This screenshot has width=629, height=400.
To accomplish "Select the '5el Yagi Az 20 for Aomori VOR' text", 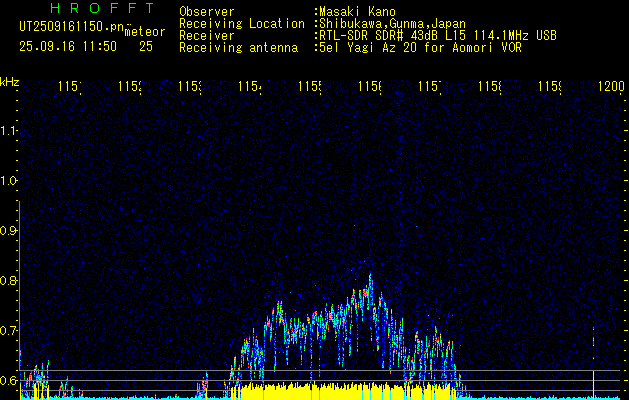I will coord(420,48).
